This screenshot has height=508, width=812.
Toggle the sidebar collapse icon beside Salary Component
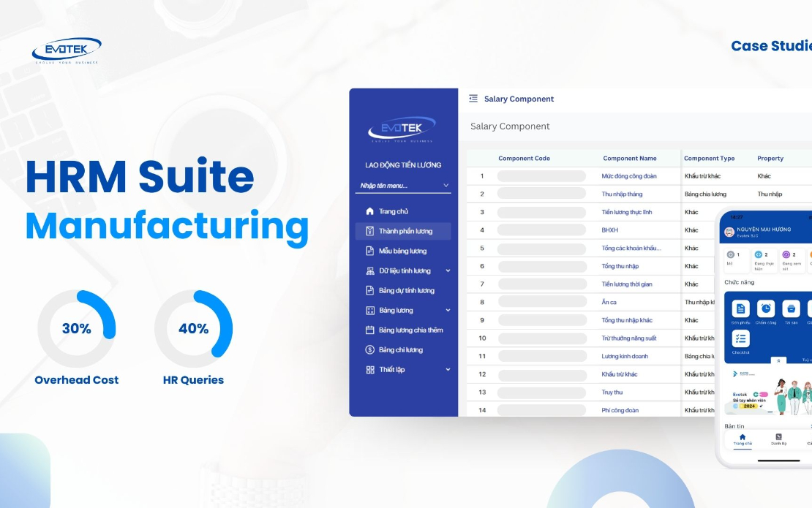tap(473, 98)
